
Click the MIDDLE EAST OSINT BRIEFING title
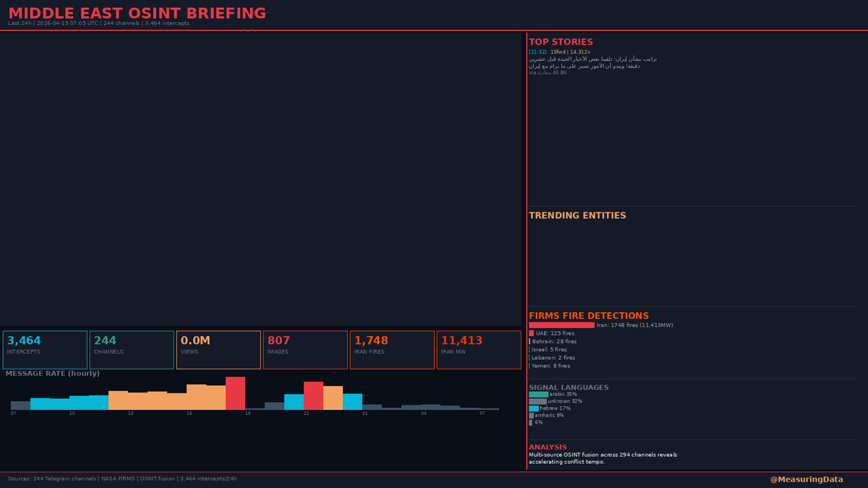[x=137, y=13]
